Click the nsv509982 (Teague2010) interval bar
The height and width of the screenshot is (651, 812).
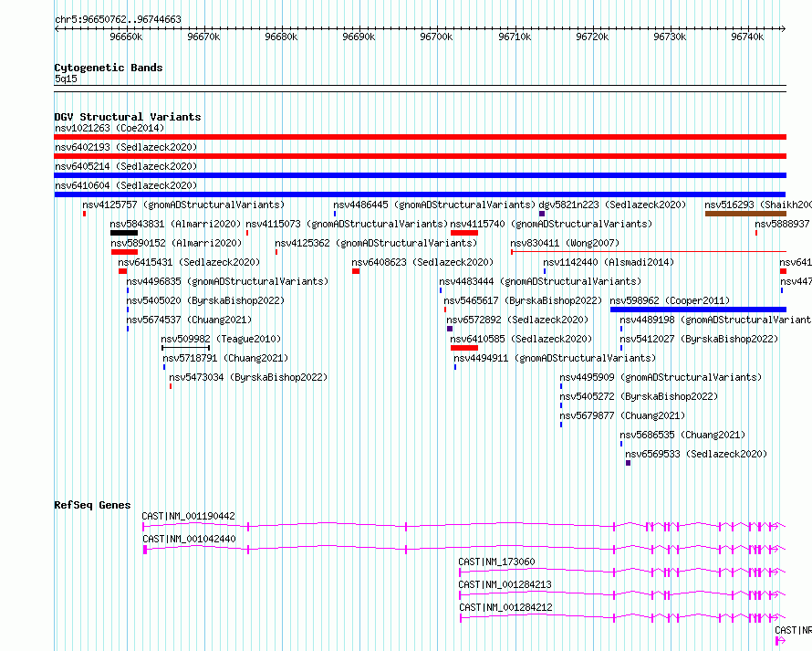pos(185,348)
